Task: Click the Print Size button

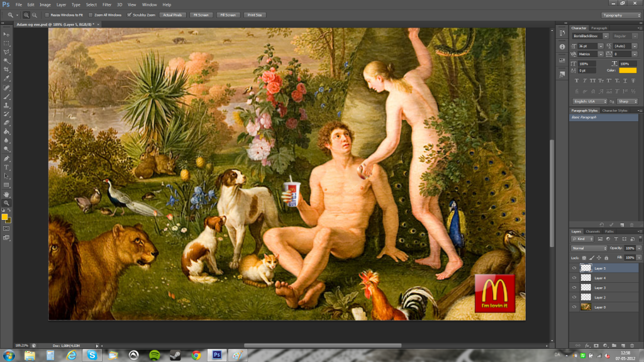Action: click(x=255, y=15)
